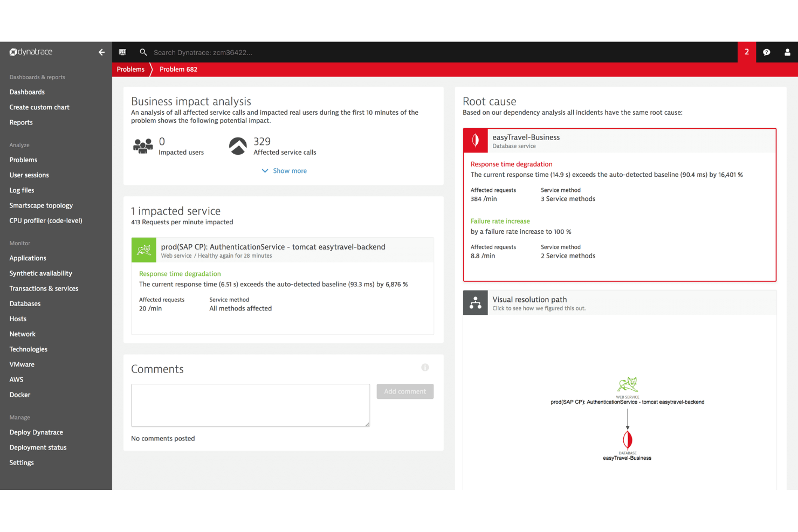798x532 pixels.
Task: Click the Visual resolution path heading
Action: pyautogui.click(x=529, y=300)
